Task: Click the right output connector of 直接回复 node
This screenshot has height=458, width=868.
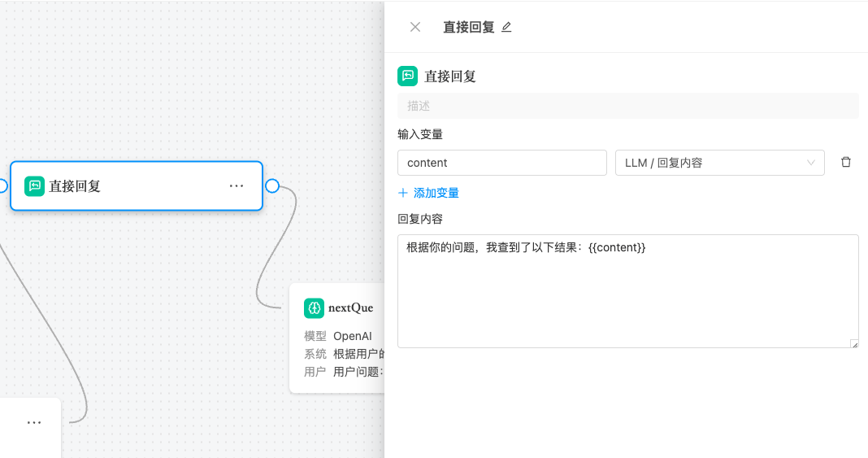Action: coord(272,186)
